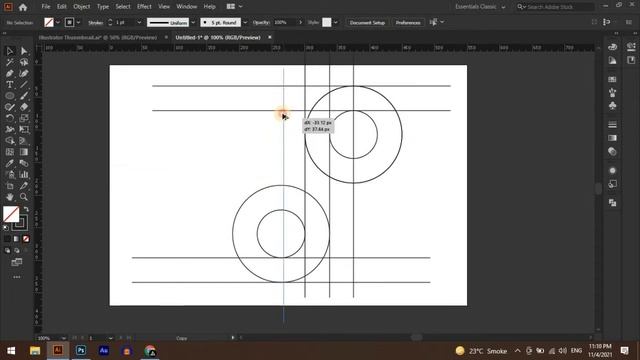Screen dimensions: 640x360
Task: Click the Document Setup button
Action: [x=367, y=22]
